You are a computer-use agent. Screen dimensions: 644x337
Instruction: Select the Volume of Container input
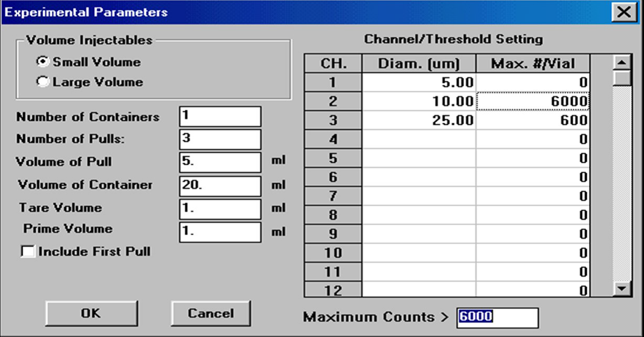220,185
